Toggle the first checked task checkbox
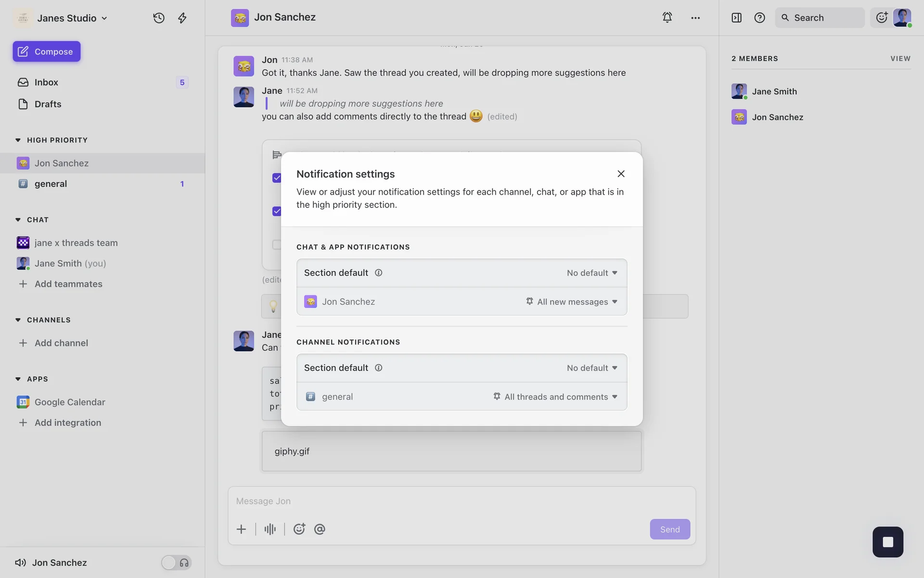This screenshot has width=924, height=578. click(277, 178)
